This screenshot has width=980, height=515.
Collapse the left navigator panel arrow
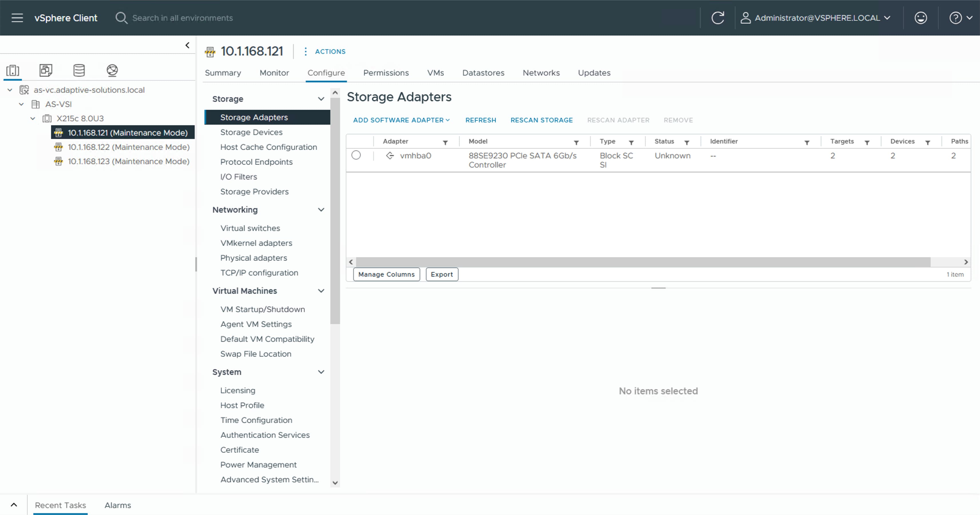pyautogui.click(x=187, y=45)
